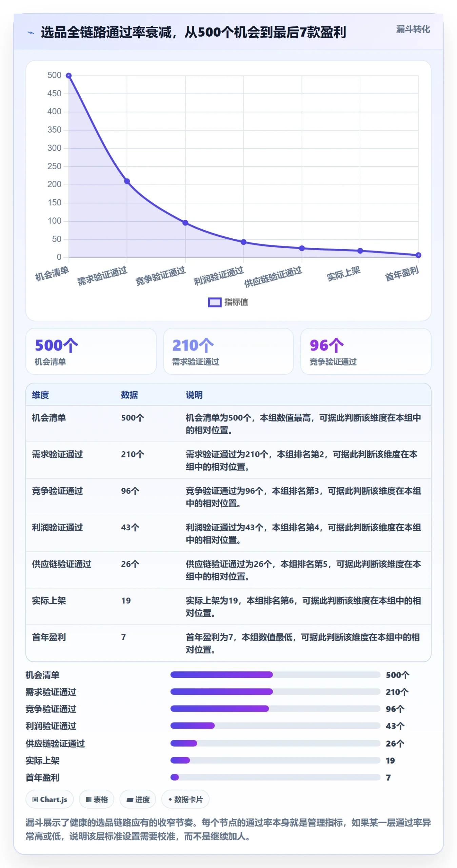Click the 供应链验证通过 progress bar

275,743
